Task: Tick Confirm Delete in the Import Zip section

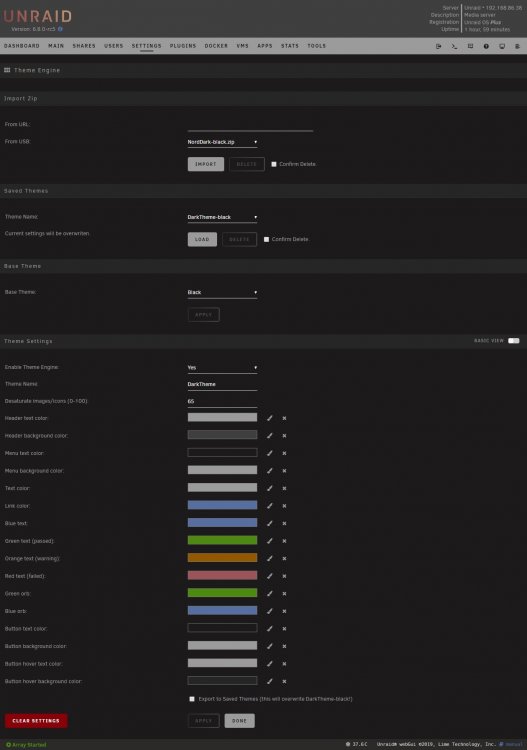Action: [x=274, y=164]
